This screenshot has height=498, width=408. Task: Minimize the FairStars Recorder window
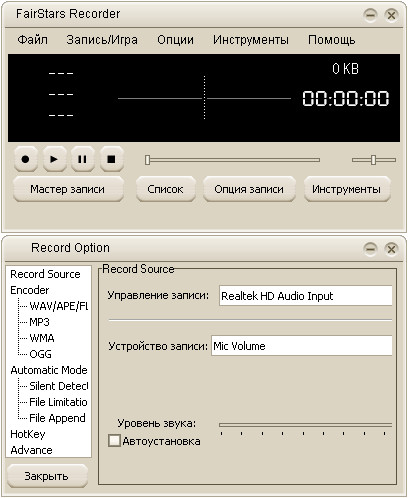(x=370, y=15)
